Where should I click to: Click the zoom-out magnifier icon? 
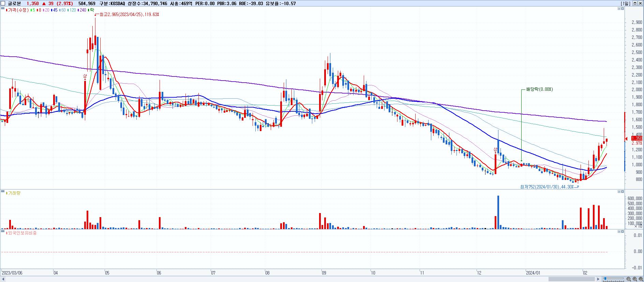tap(629, 279)
